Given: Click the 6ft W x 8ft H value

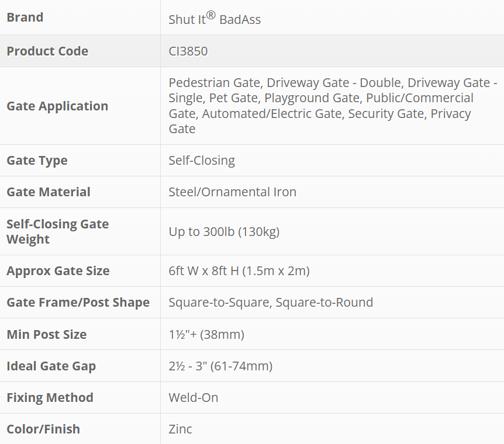Looking at the screenshot, I should (x=239, y=271).
